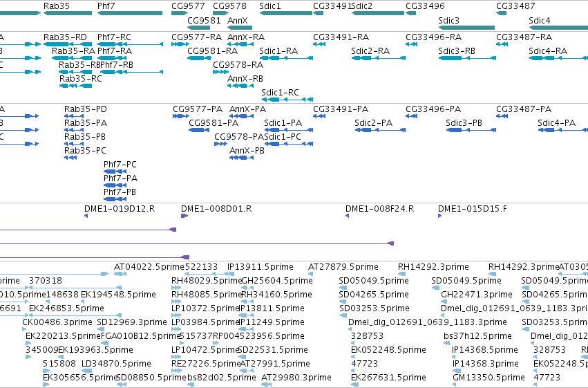Click the CG33496 gene label
Screen dimensions: 588x388
[425, 6]
